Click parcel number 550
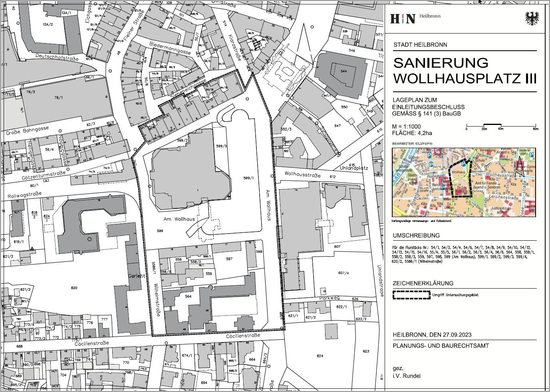This screenshot has width=550, height=392. (x=344, y=107)
